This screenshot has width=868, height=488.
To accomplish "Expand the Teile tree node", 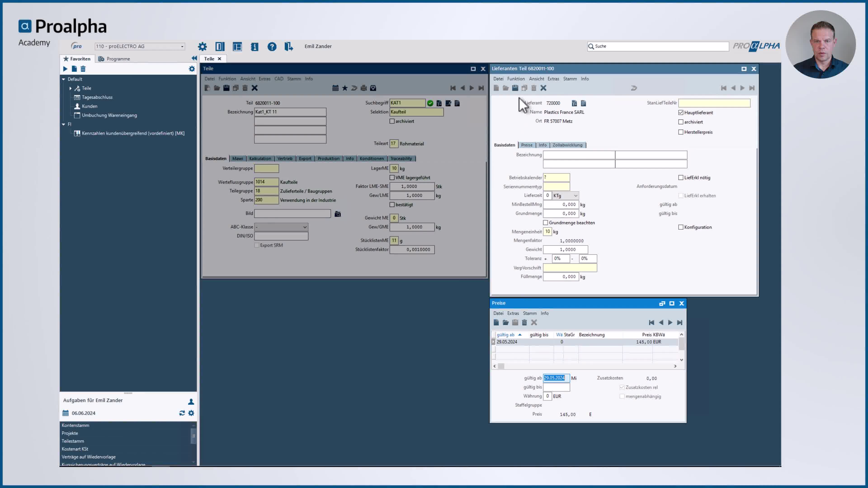I will tap(71, 88).
